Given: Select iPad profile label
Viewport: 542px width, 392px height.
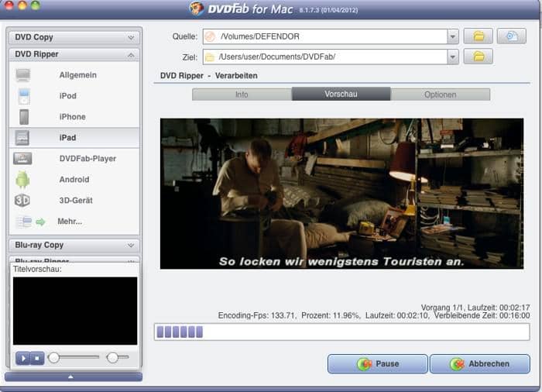Looking at the screenshot, I should click(68, 138).
